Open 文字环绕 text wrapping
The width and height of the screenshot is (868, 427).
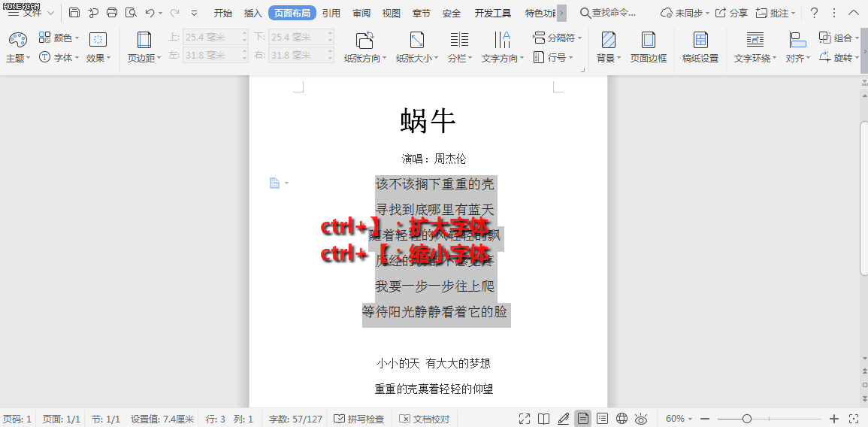(x=755, y=47)
